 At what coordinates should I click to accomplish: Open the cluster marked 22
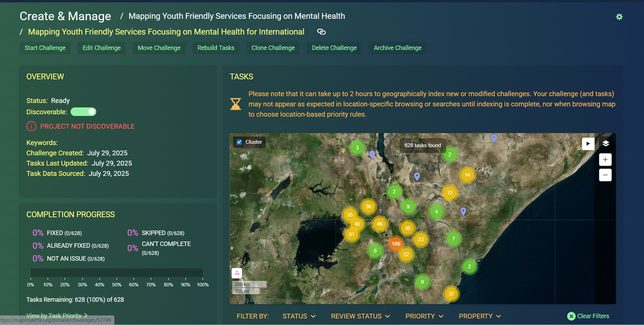click(x=406, y=255)
